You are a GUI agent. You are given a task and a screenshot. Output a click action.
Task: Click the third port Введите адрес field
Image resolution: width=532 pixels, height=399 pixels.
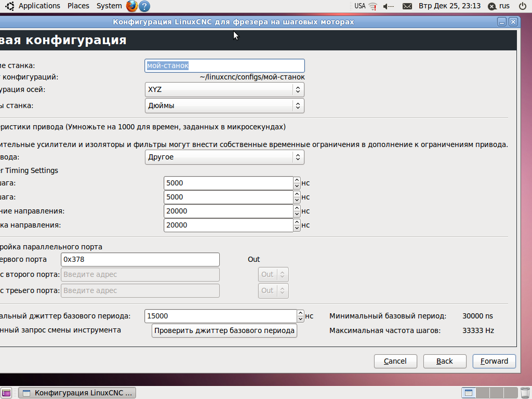coord(140,290)
